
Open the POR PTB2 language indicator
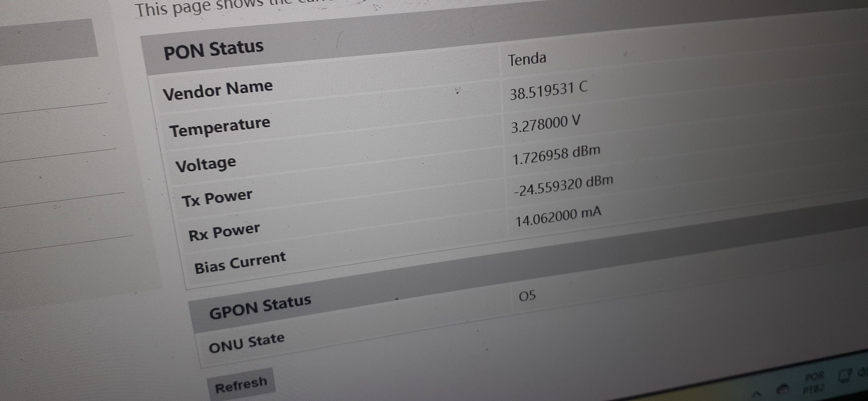coord(814,383)
